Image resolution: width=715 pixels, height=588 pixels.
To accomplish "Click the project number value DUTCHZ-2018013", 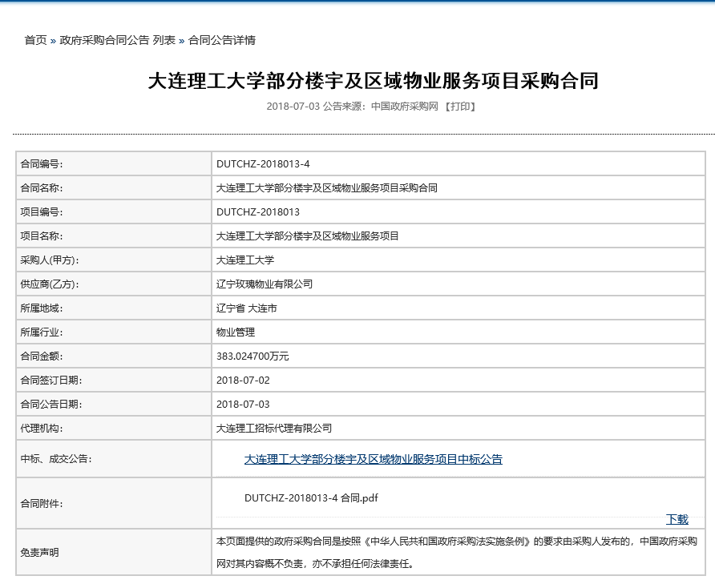I will [x=258, y=212].
